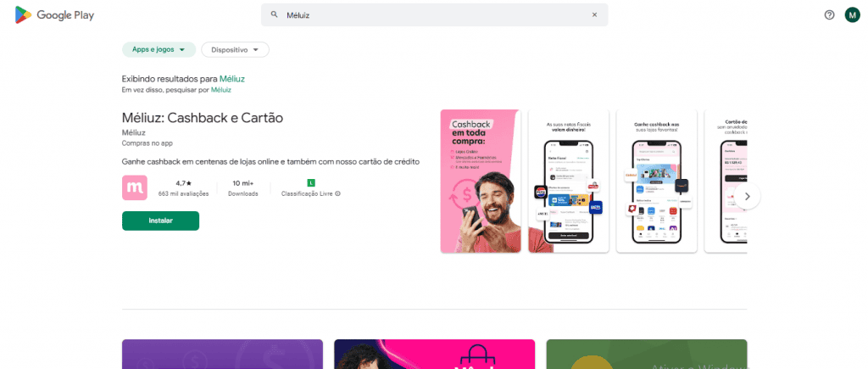Open the account avatar M

point(852,15)
